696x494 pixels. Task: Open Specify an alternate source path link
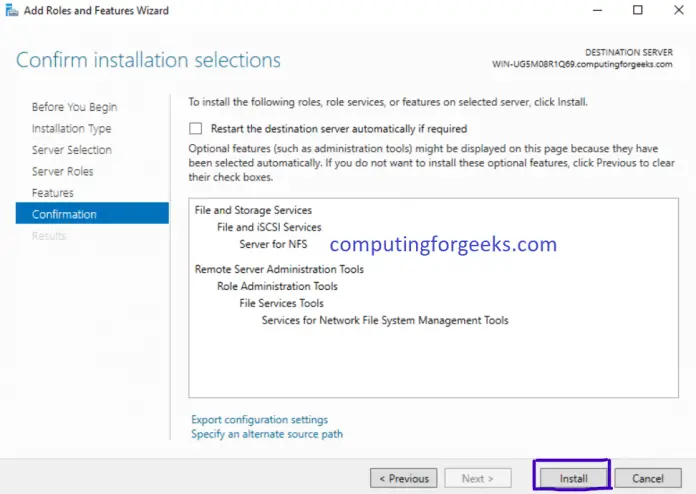pyautogui.click(x=267, y=434)
